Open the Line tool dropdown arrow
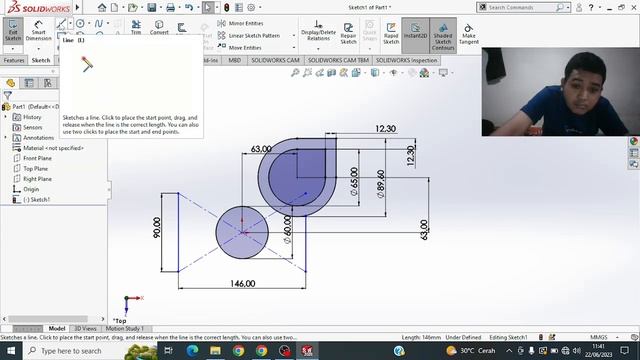 click(70, 24)
